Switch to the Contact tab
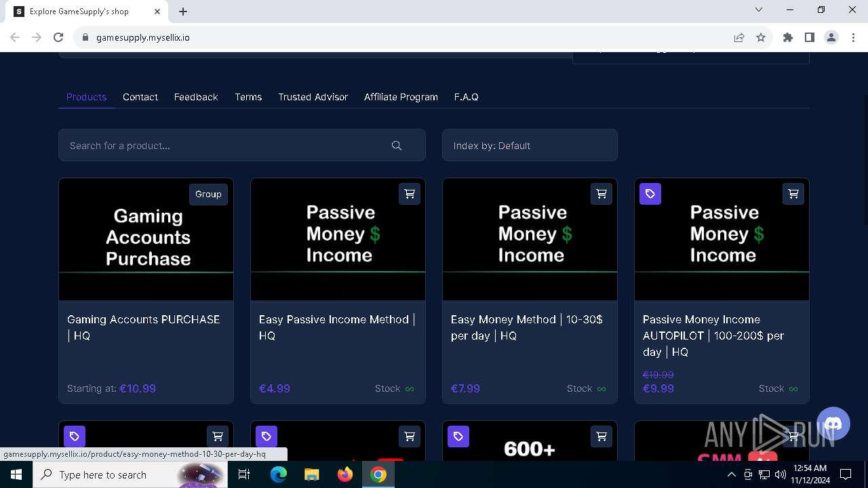 pos(140,97)
